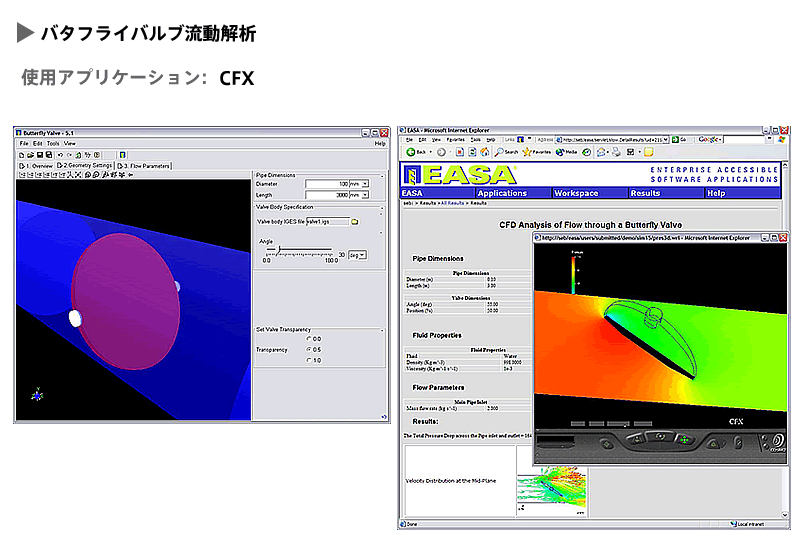
Task: Open Length unit mm dropdown
Action: pyautogui.click(x=365, y=195)
